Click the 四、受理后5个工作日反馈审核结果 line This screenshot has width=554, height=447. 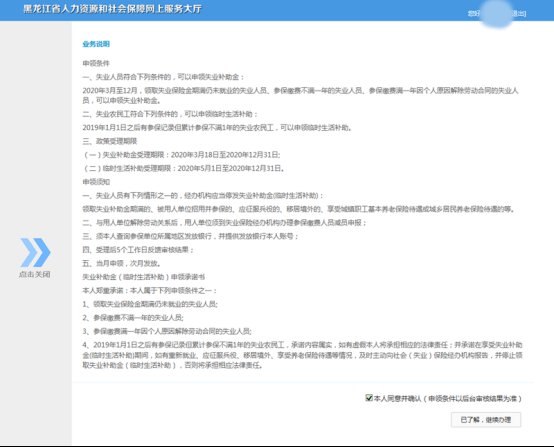click(138, 250)
